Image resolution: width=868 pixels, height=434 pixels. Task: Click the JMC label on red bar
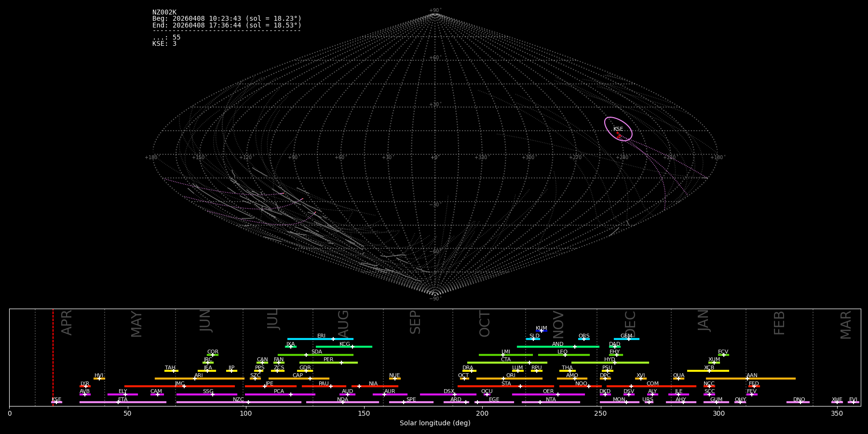(x=179, y=384)
